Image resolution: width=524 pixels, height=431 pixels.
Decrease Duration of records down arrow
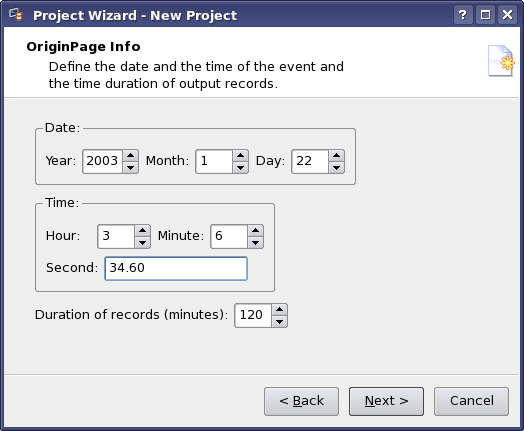point(279,321)
